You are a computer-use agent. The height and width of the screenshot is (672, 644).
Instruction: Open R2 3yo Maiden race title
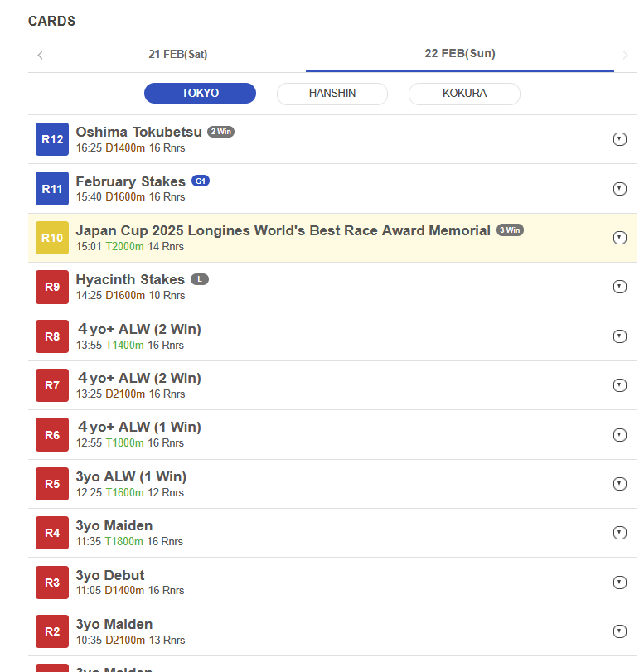(x=114, y=624)
